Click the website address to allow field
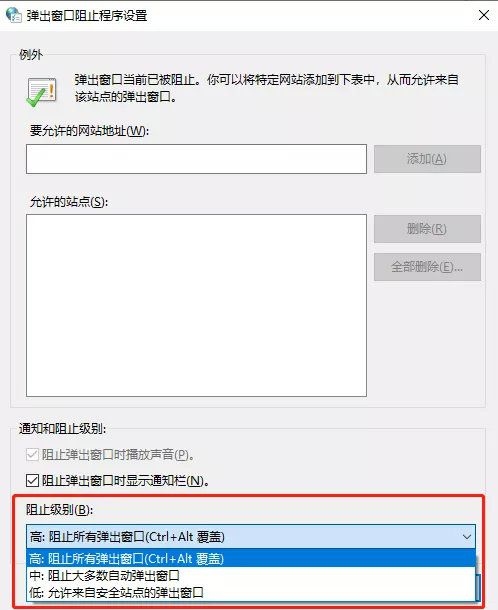 pos(196,159)
